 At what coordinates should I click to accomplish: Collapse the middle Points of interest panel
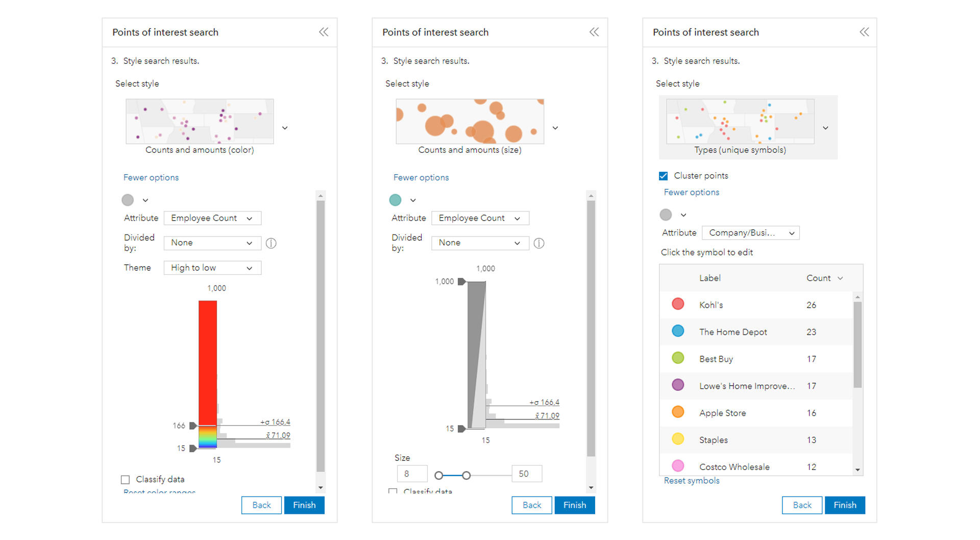tap(594, 32)
